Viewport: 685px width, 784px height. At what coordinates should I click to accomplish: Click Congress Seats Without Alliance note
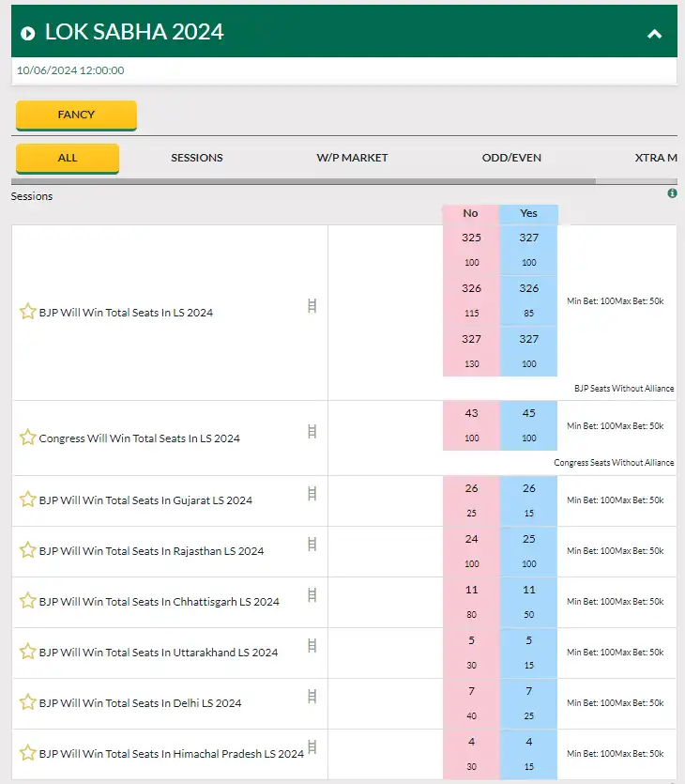pos(614,463)
